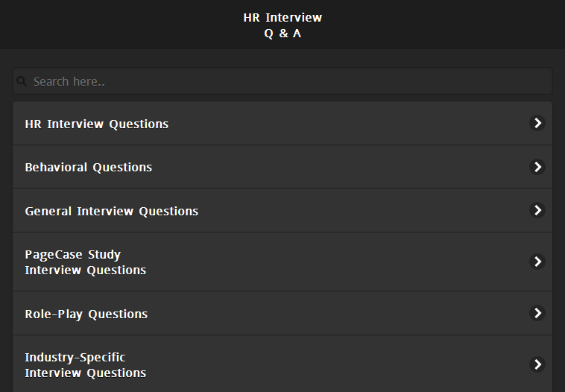Image resolution: width=565 pixels, height=392 pixels.
Task: Click the arrow icon for Role-Play Questions
Action: [537, 313]
